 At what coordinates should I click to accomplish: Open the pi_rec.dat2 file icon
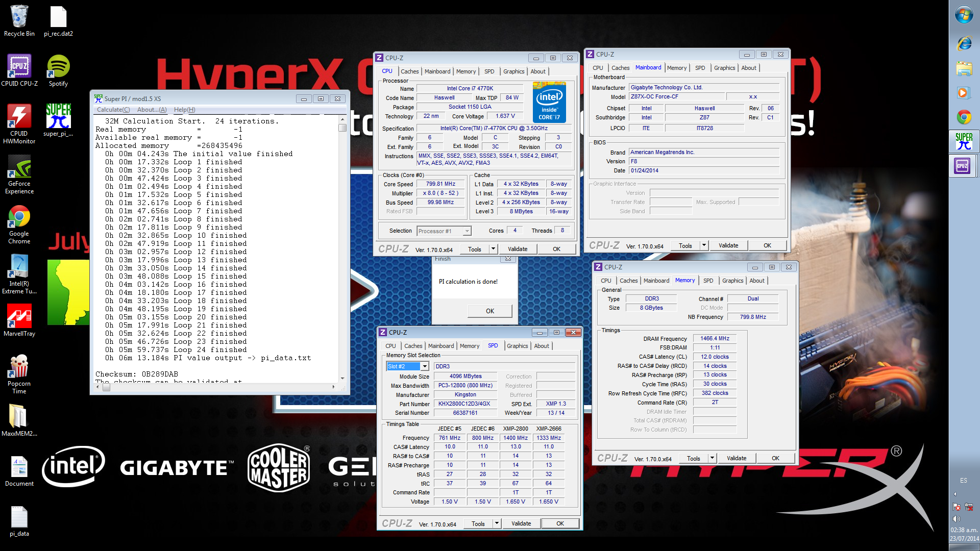pyautogui.click(x=58, y=20)
